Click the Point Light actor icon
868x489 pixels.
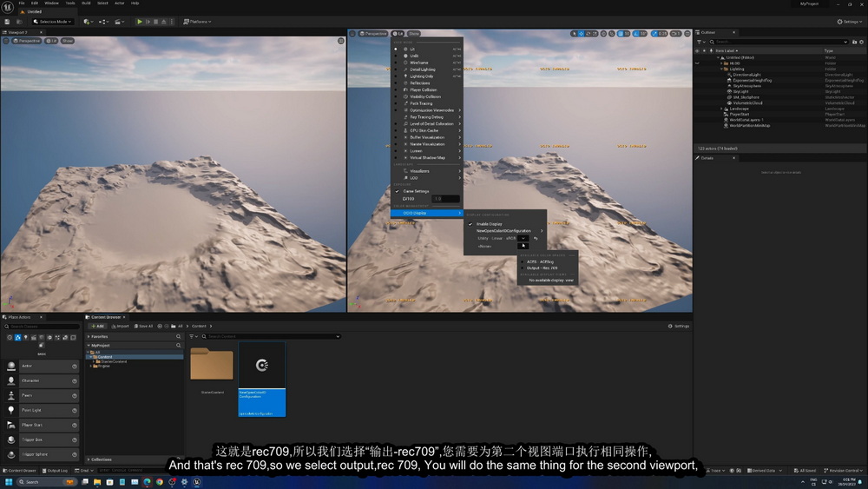point(11,410)
